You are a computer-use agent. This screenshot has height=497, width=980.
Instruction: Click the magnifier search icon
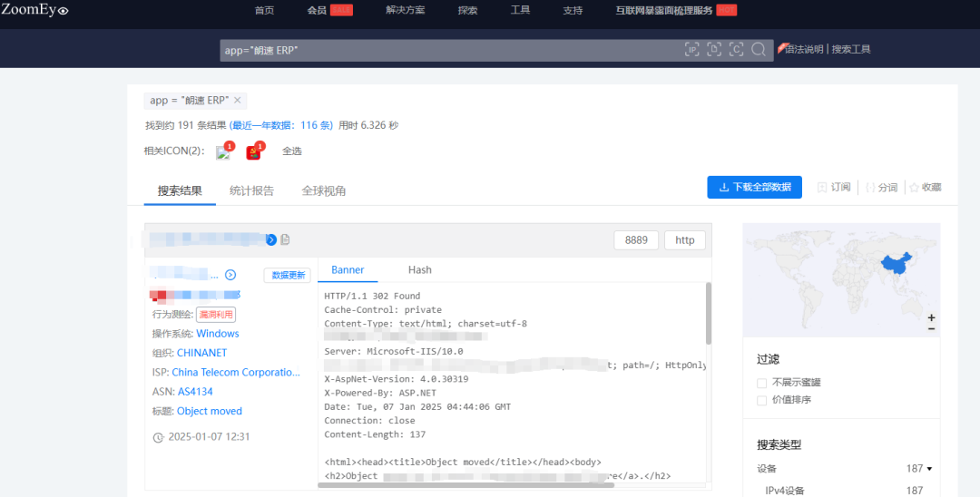[759, 50]
